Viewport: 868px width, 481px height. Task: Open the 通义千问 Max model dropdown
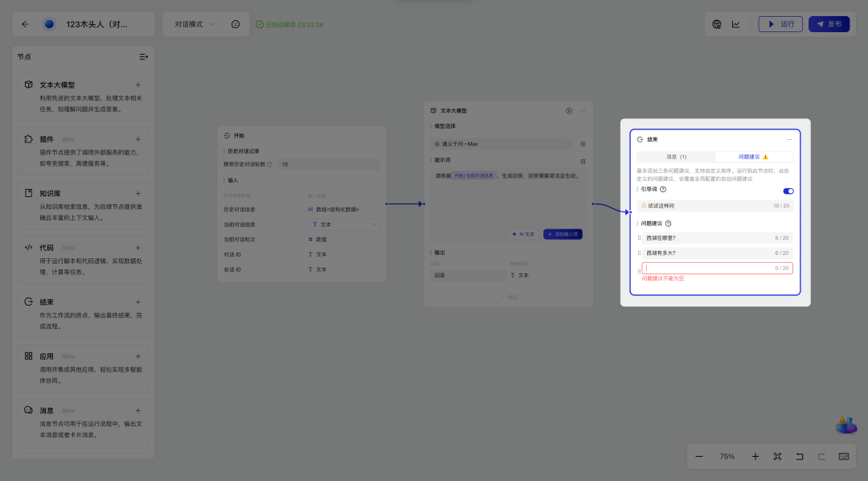pos(502,144)
